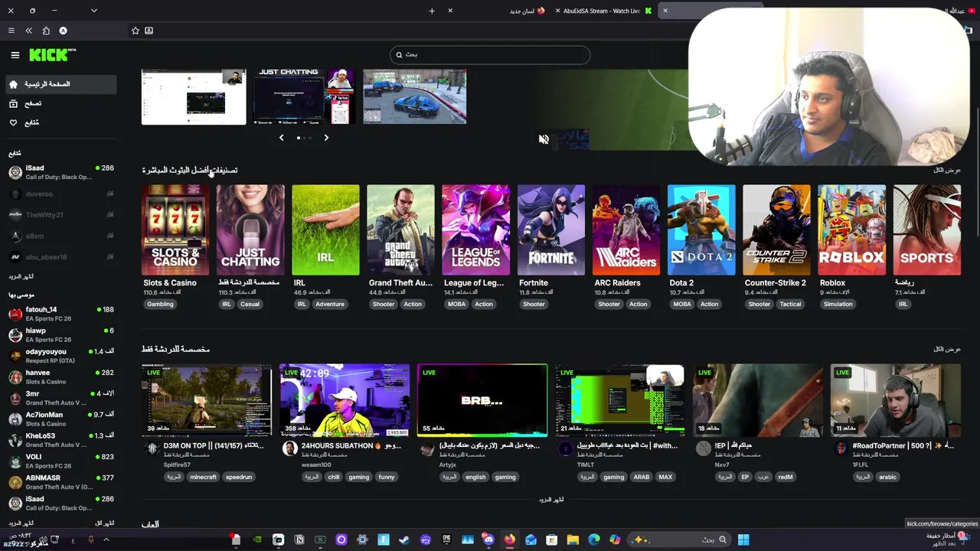The width and height of the screenshot is (980, 551).
Task: Open the D3M ON TOP stream thumbnail
Action: pos(207,400)
